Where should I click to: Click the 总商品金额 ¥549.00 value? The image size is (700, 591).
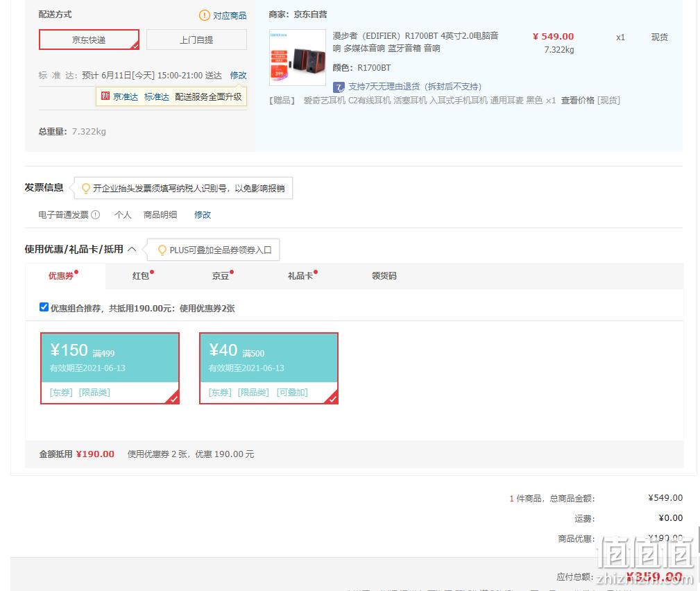665,498
